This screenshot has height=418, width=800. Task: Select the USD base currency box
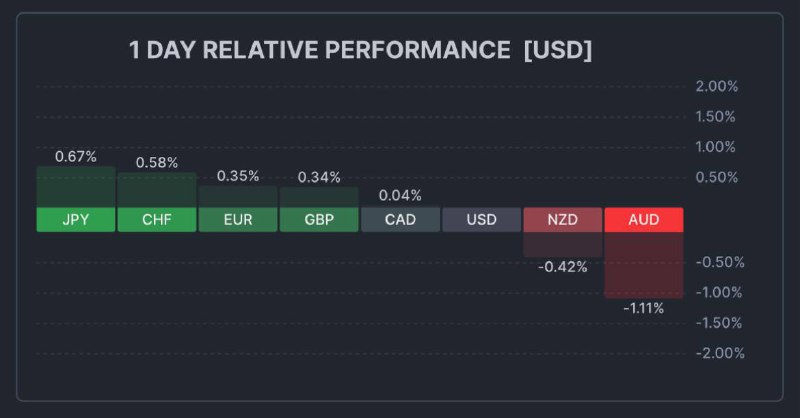pyautogui.click(x=481, y=219)
